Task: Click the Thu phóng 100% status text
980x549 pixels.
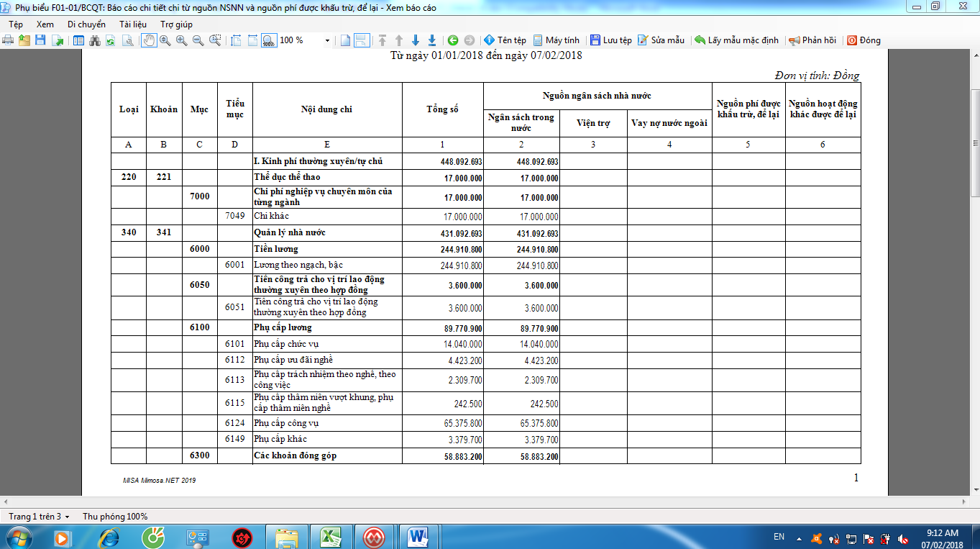Action: click(115, 517)
